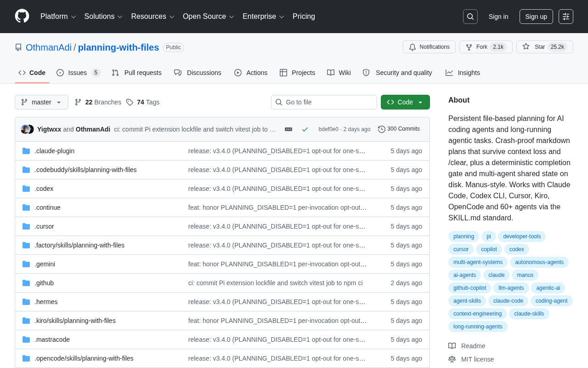The height and width of the screenshot is (368, 588).
Task: Open the Pricing page link
Action: [304, 17]
